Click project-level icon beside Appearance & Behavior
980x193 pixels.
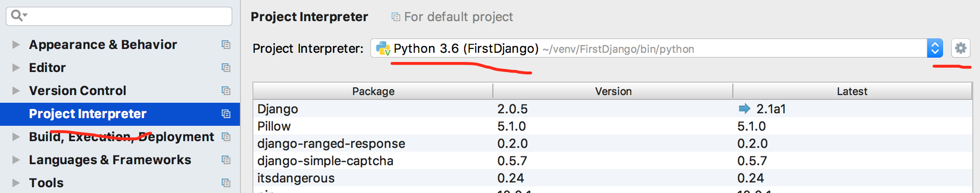tap(226, 45)
